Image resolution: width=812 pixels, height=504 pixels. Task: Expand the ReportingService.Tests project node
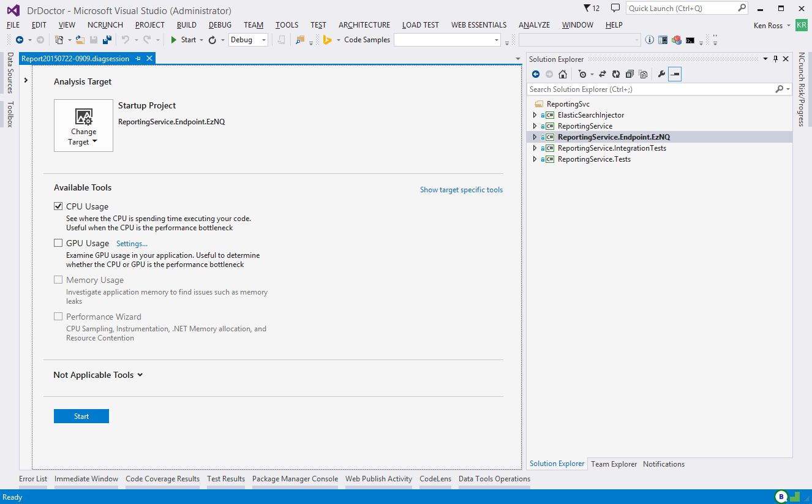(535, 159)
